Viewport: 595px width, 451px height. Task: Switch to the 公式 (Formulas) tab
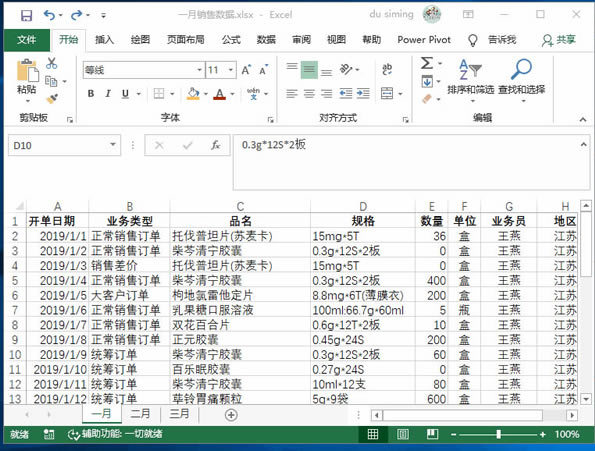(231, 39)
